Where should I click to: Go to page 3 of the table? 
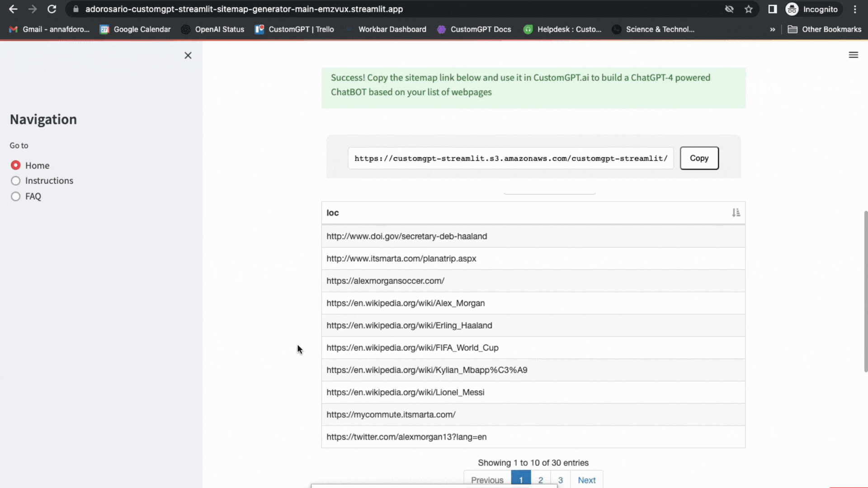[560, 480]
